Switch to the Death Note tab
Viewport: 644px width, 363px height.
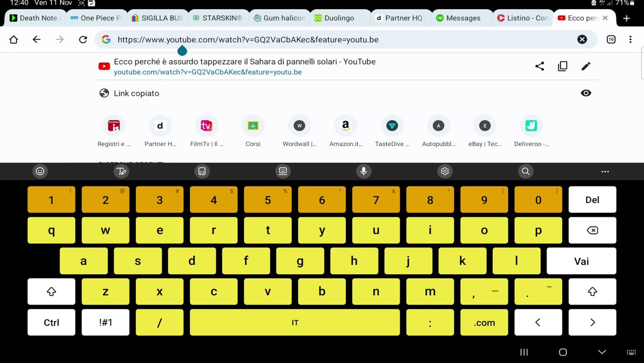(x=35, y=18)
